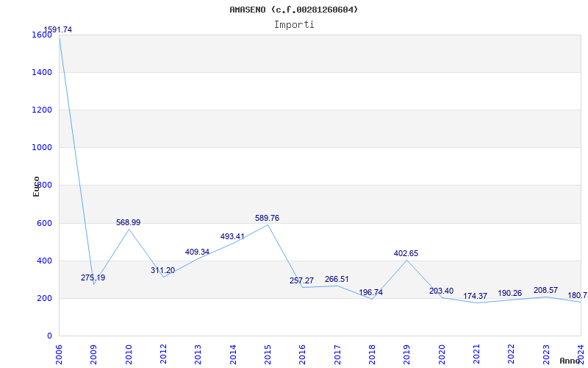Click the Anno axis label

[x=570, y=361]
